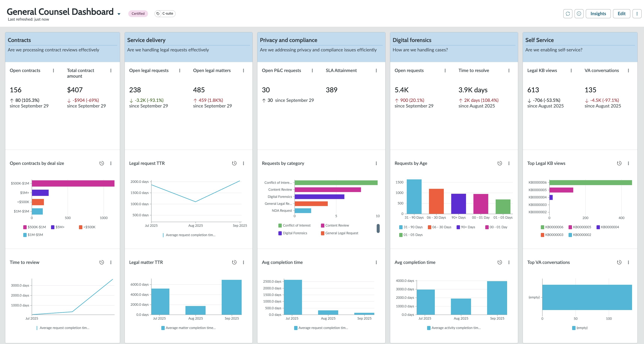Open options menu for Top Legal KB views
This screenshot has height=344, width=644.
628,163
